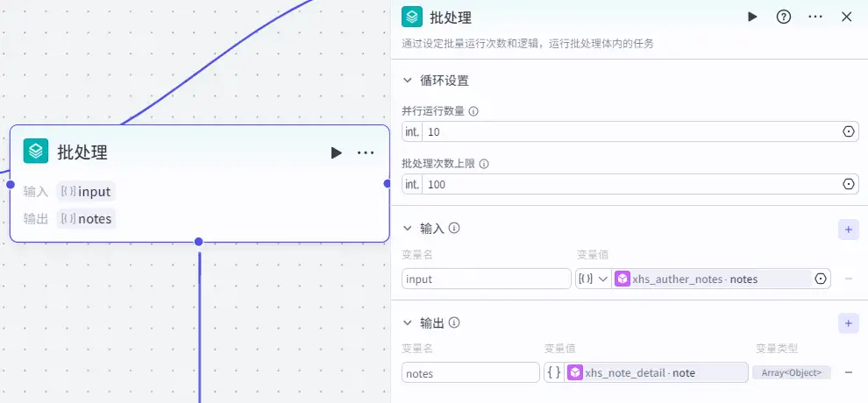Open help for batch processing panel
Viewport: 868px width, 403px height.
click(x=783, y=18)
